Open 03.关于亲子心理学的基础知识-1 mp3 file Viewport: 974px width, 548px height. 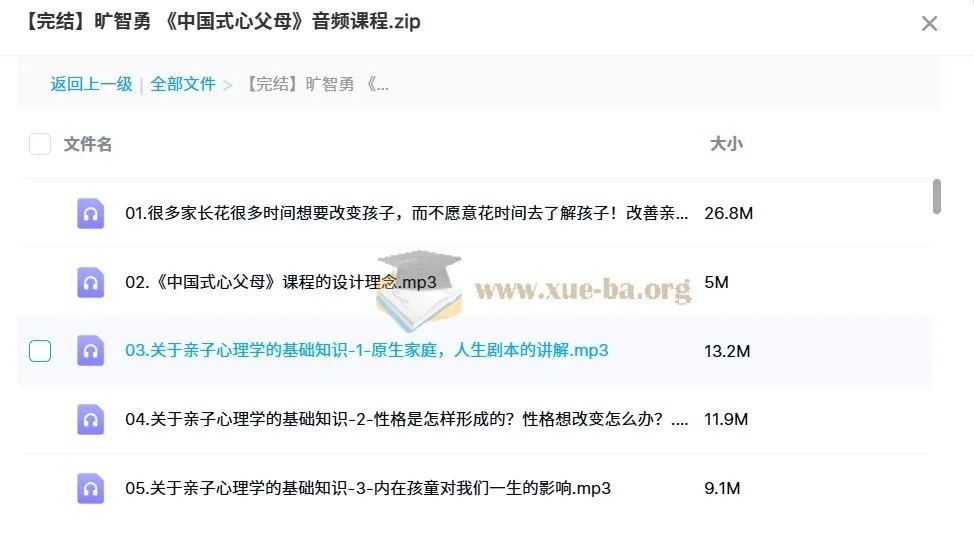point(366,350)
